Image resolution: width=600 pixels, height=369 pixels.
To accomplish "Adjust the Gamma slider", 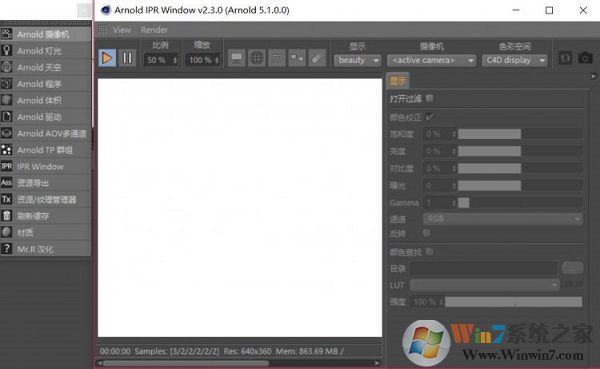I will (x=520, y=202).
